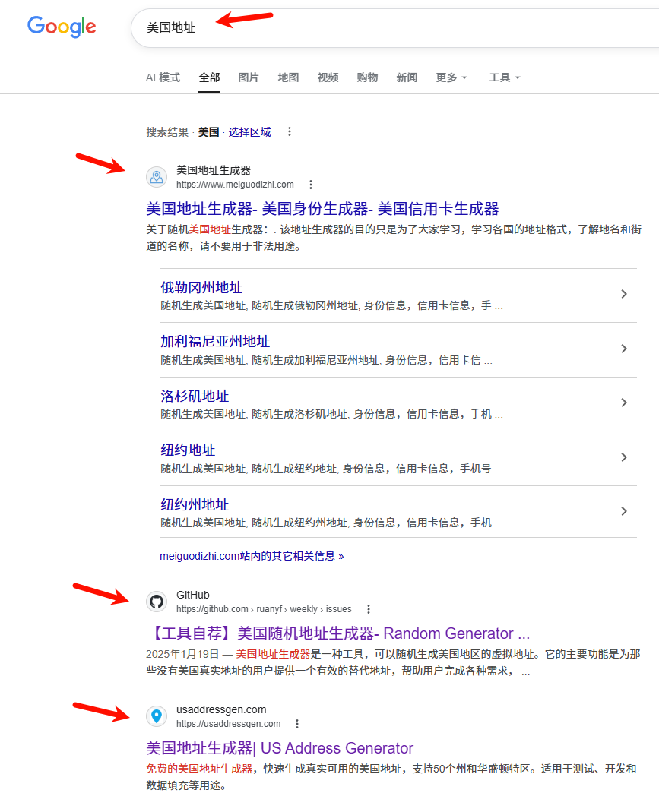This screenshot has width=659, height=812.
Task: Open the 洛杉矶地址 sitelink
Action: pos(195,397)
